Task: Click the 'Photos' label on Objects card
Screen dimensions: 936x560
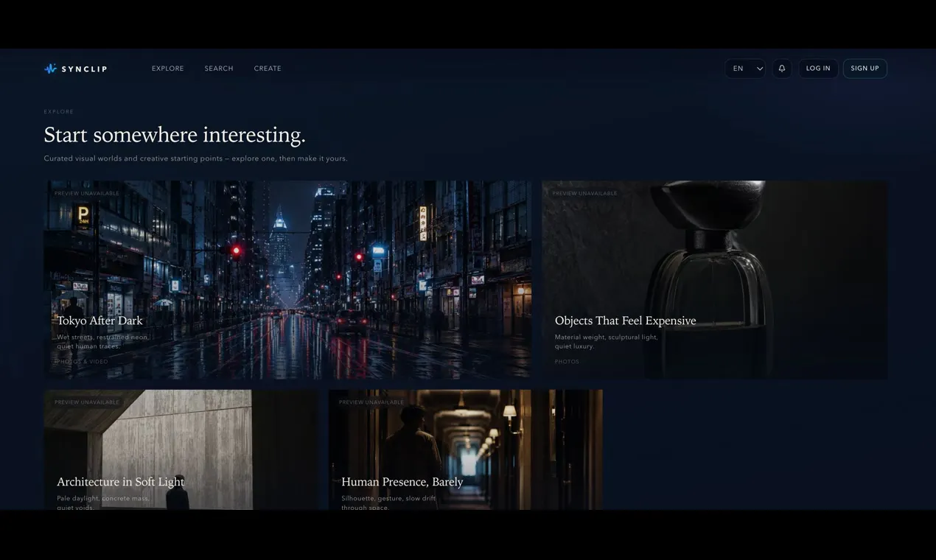Action: (x=567, y=362)
